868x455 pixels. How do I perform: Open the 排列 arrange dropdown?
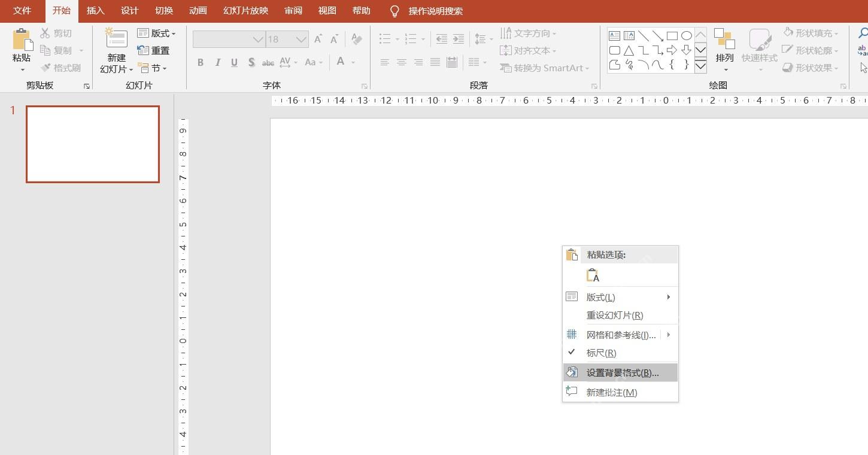[725, 50]
